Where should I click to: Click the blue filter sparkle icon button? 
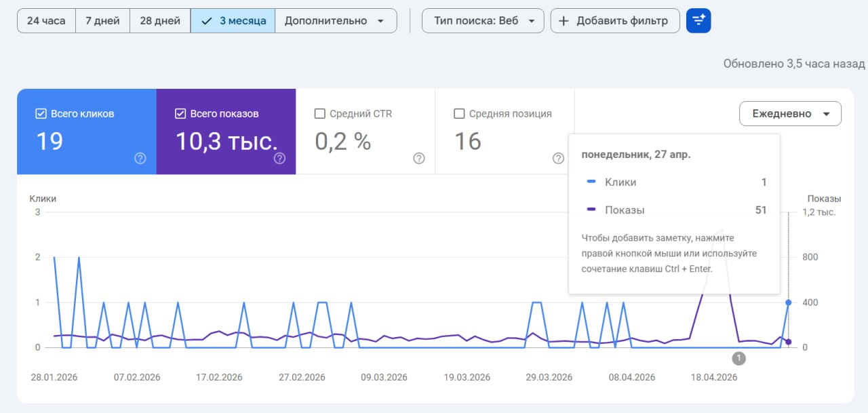(x=698, y=21)
